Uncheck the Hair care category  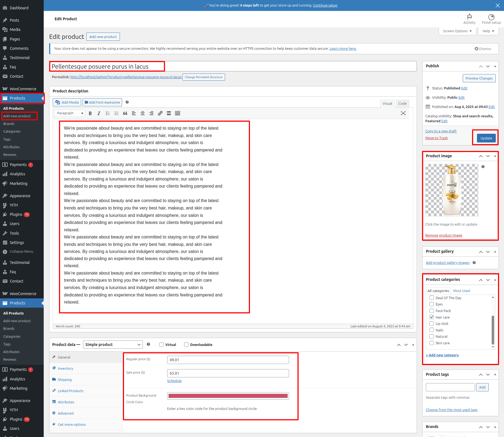click(x=432, y=317)
